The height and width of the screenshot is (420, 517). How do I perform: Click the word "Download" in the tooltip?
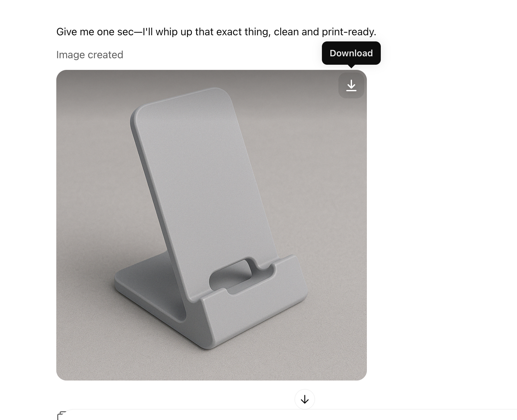tap(351, 53)
